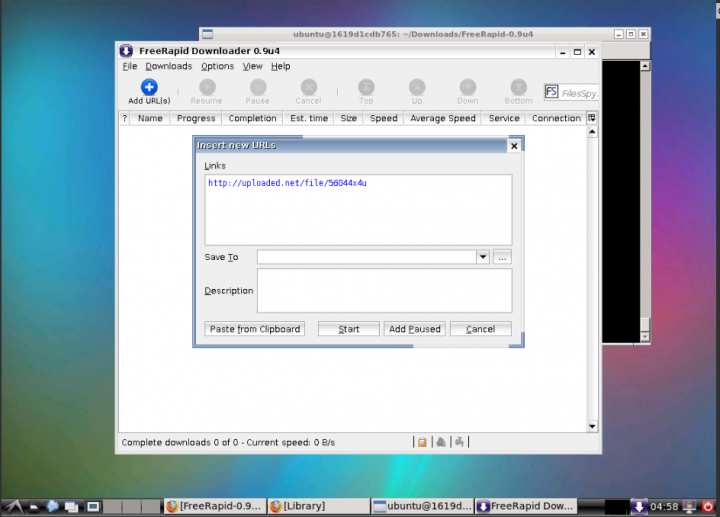Screen dimensions: 720x517
Task: Click the terminal window title bar
Action: (413, 34)
